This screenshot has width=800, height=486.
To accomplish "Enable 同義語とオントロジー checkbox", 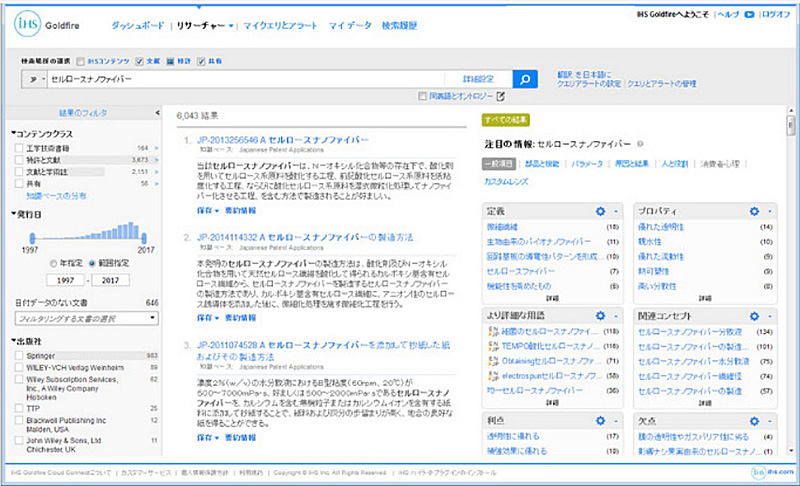I will point(422,96).
